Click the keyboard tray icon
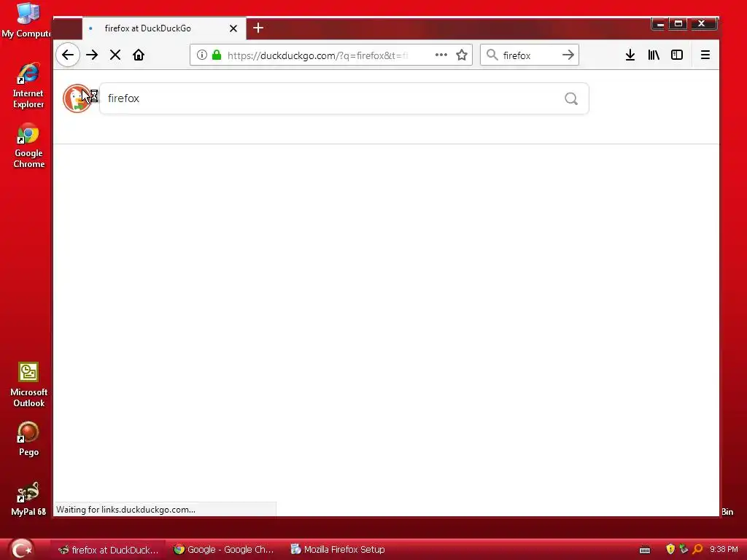Image resolution: width=747 pixels, height=560 pixels. click(645, 550)
